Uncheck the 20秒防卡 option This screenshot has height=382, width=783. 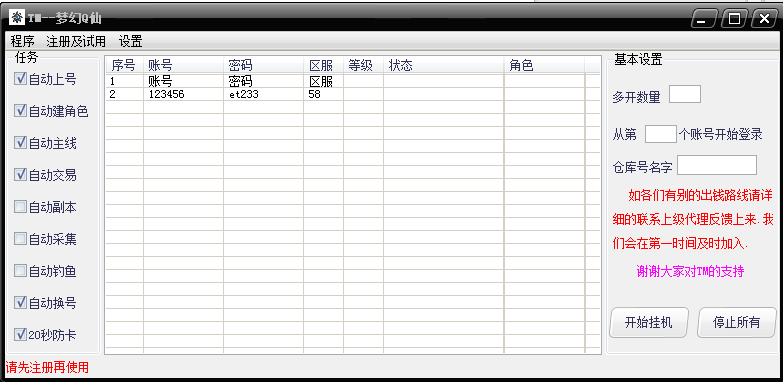coord(20,335)
